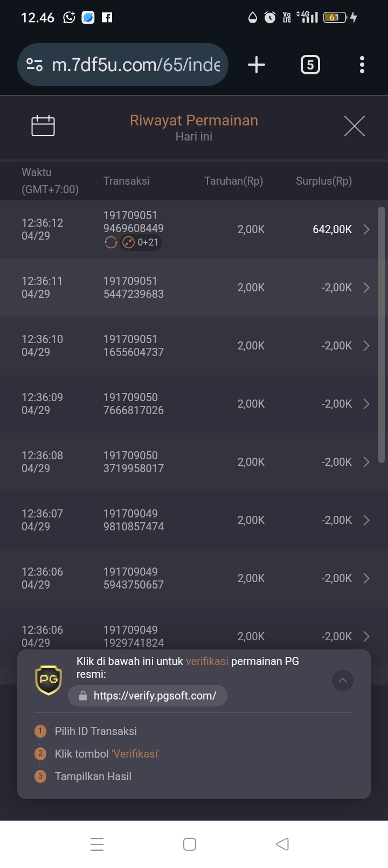Expand details of the 12:36:09 transaction
The height and width of the screenshot is (868, 388).
(366, 404)
